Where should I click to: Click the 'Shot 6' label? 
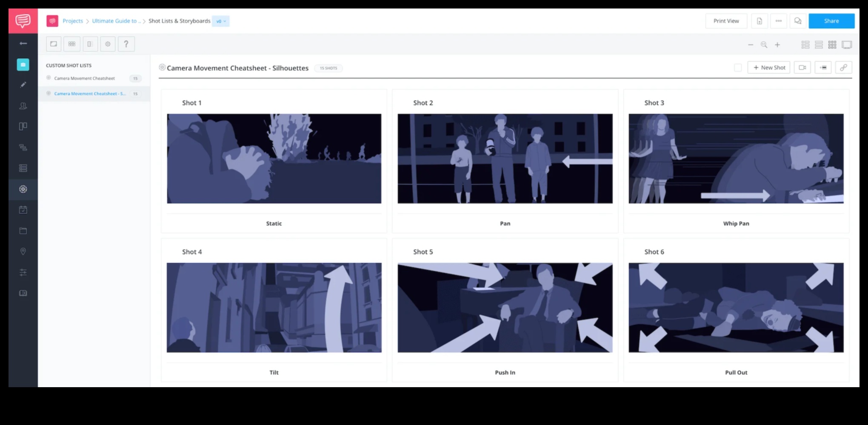(654, 252)
